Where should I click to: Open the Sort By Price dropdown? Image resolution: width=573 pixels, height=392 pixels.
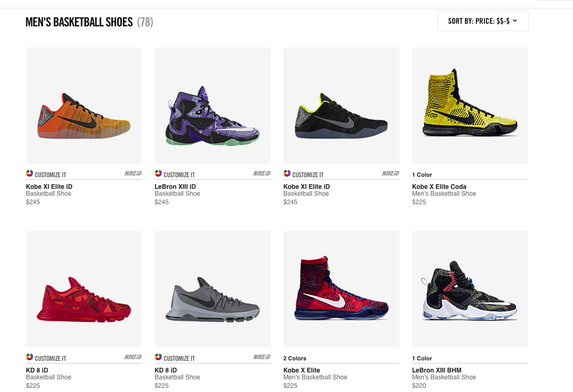[483, 21]
